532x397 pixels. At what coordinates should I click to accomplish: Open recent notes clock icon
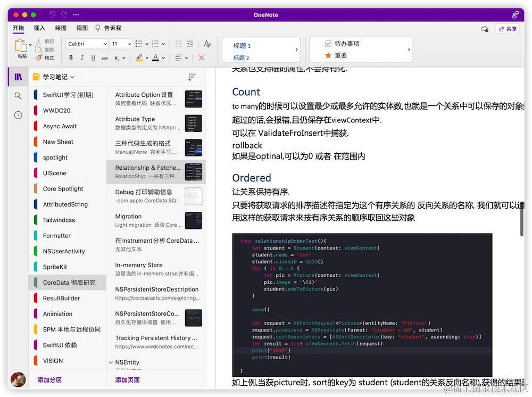18,115
